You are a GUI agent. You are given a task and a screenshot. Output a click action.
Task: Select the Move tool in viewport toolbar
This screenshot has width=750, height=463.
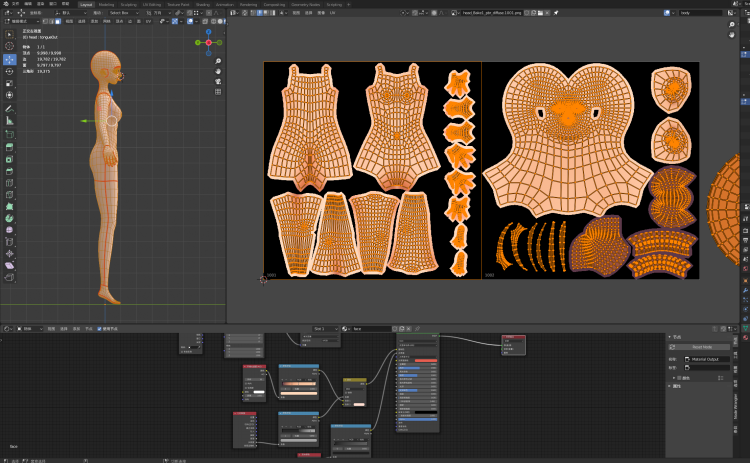coord(10,59)
